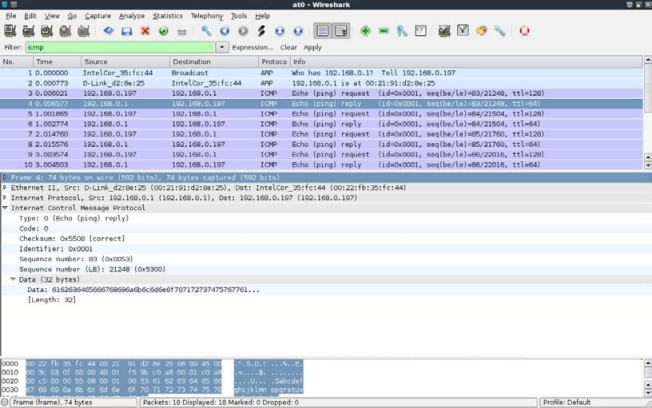The image size is (652, 408).
Task: Click Apply next to the filter field
Action: tap(313, 47)
